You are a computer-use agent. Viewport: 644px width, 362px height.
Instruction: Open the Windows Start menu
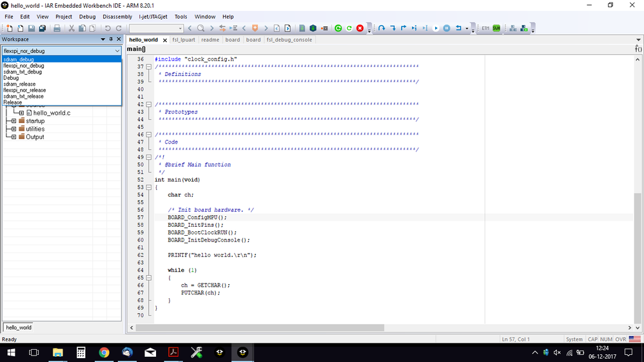pyautogui.click(x=11, y=352)
